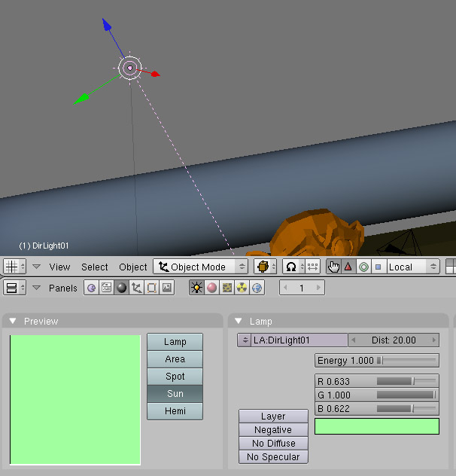Select the Radiosity buttons icon
Screen dimensions: 456x476
[x=242, y=288]
